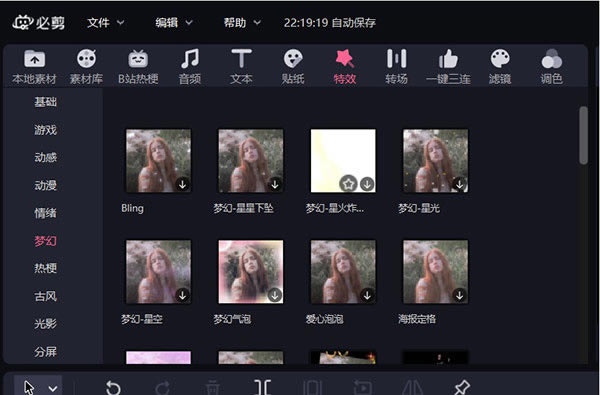Click the undo arrow in the timeline toolbar
The image size is (600, 395).
click(113, 388)
